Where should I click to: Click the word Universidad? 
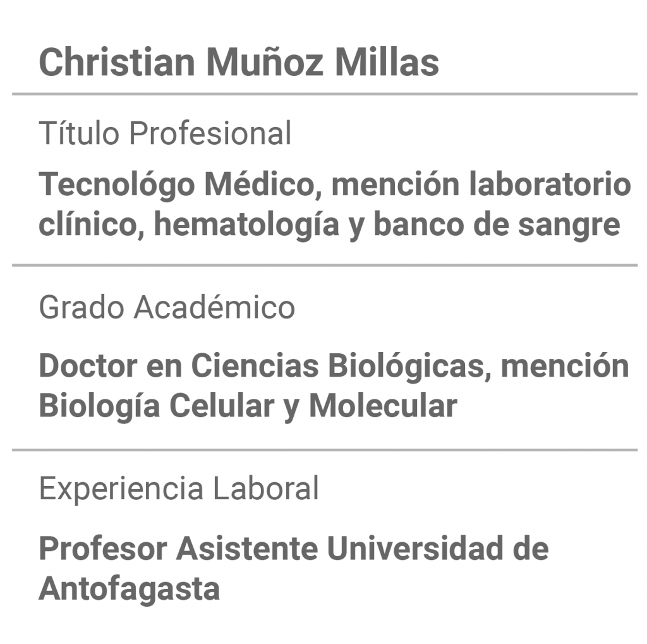(x=414, y=548)
